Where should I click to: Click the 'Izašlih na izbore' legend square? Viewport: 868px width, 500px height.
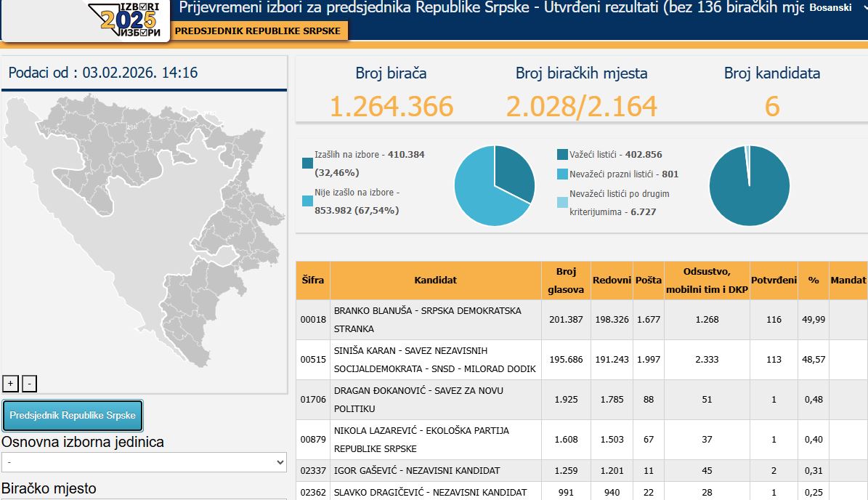307,163
